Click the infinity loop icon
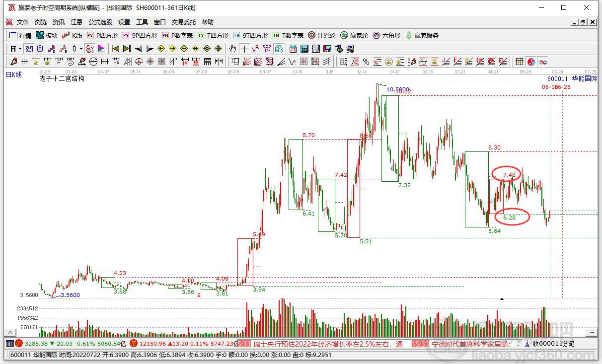The image size is (602, 364). pyautogui.click(x=543, y=62)
